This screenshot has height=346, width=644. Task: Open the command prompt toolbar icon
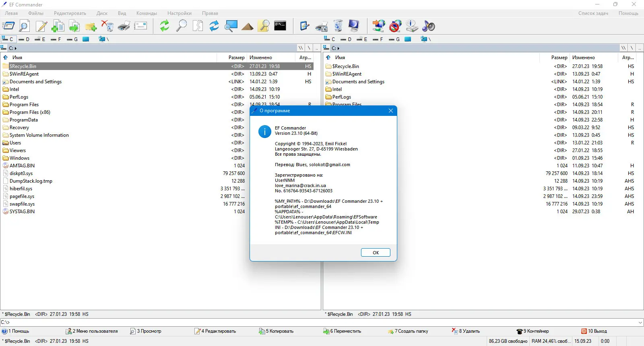[280, 26]
